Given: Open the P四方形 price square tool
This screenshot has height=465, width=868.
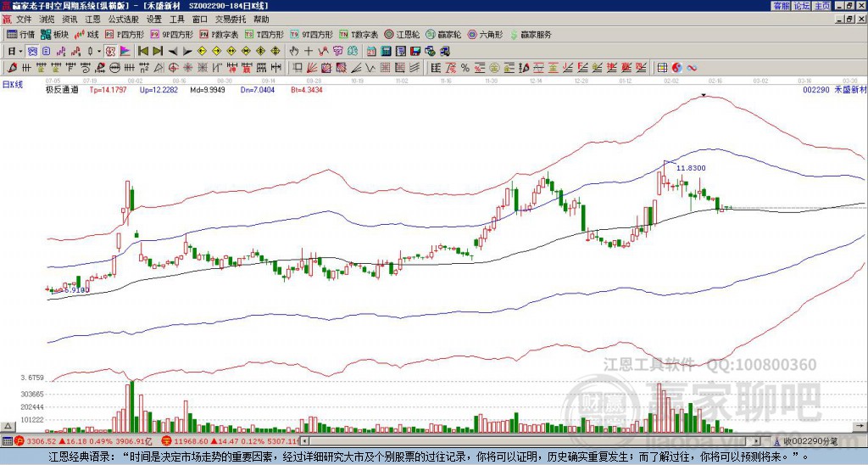Looking at the screenshot, I should [125, 34].
